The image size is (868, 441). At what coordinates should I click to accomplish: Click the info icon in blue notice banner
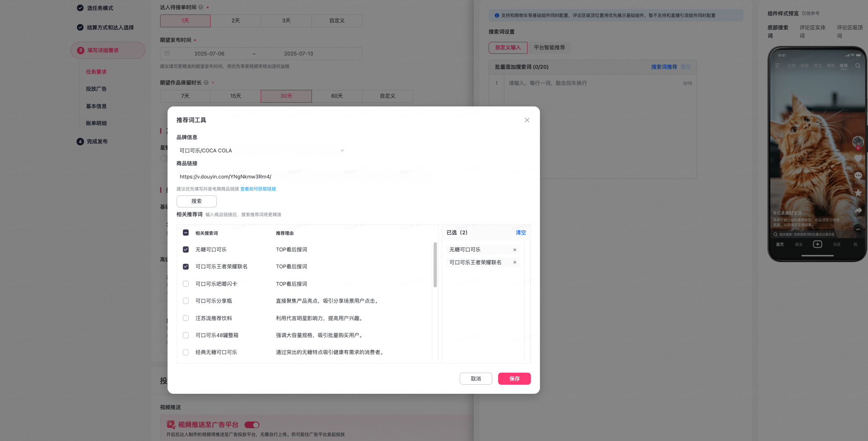click(496, 16)
